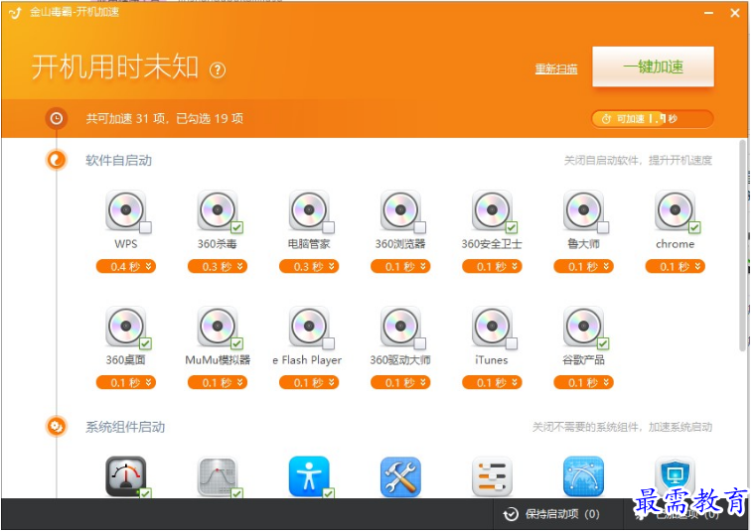756x532 pixels.
Task: Uncheck the 谷歌产品 checkbox
Action: pos(603,343)
